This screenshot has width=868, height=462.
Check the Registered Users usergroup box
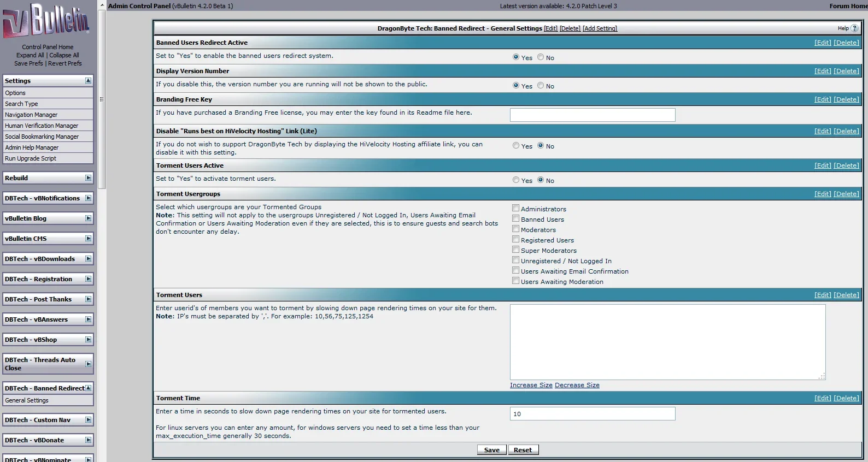tap(515, 239)
